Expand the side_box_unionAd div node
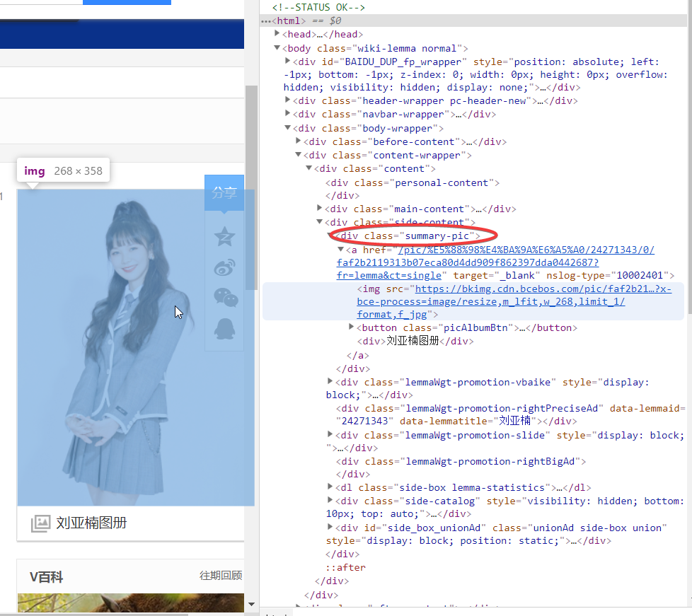 click(330, 526)
